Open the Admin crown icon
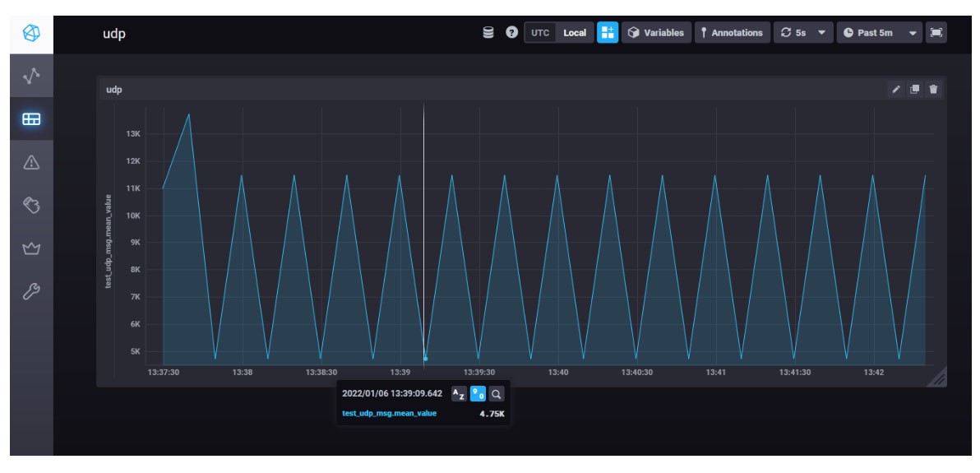The height and width of the screenshot is (473, 980). tap(31, 248)
